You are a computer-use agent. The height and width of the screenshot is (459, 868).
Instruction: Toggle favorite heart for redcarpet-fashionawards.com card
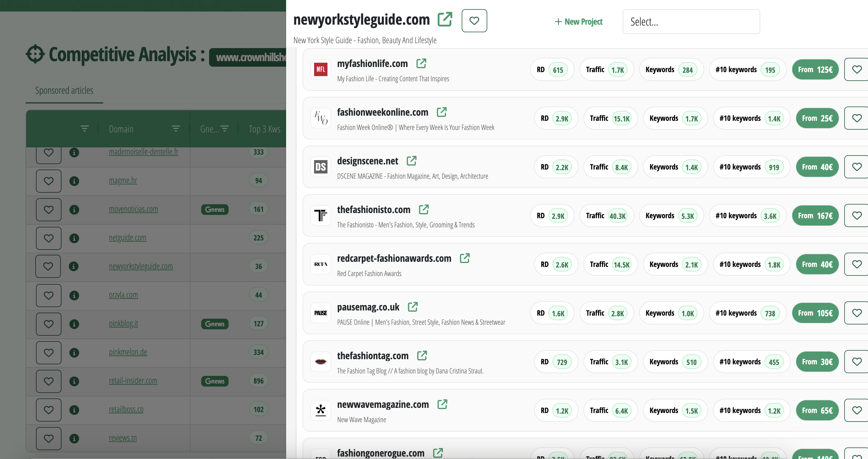point(856,264)
